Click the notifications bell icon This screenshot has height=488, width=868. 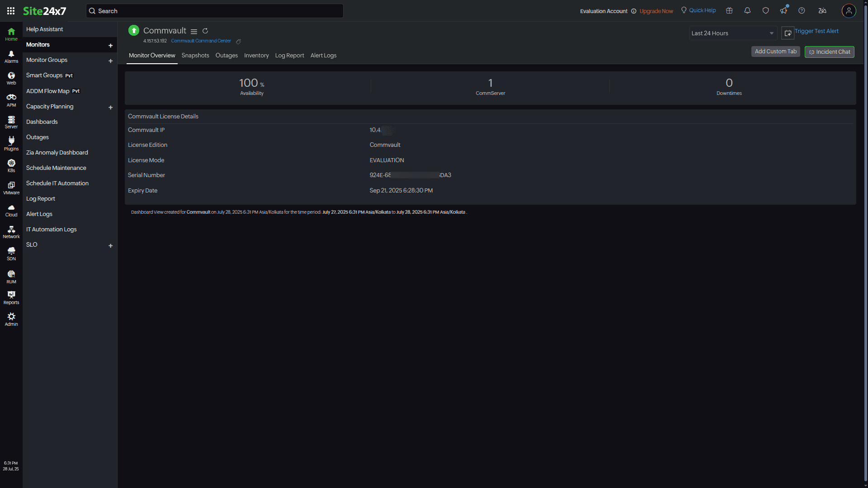pyautogui.click(x=747, y=10)
